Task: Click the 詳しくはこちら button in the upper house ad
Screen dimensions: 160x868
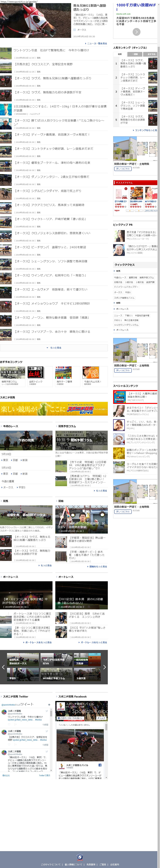Action: pyautogui.click(x=123, y=168)
